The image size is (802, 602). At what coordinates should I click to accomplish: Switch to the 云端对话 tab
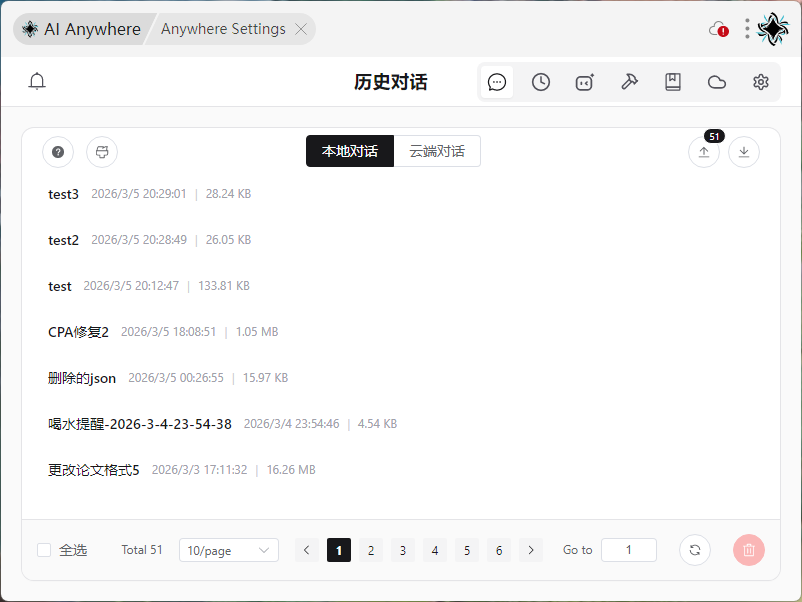[437, 152]
